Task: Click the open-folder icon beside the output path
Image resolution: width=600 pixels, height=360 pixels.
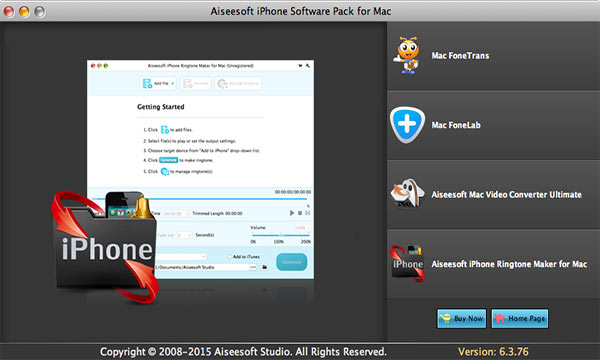Action: pyautogui.click(x=264, y=267)
